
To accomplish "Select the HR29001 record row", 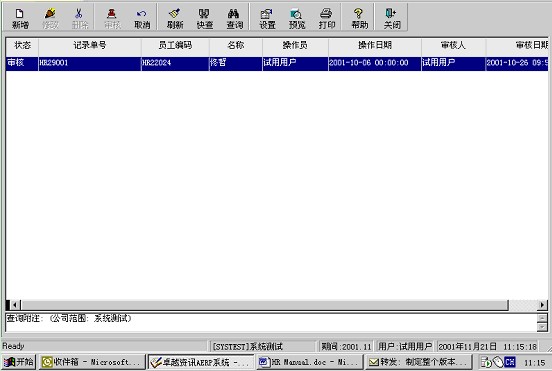I will pyautogui.click(x=277, y=63).
